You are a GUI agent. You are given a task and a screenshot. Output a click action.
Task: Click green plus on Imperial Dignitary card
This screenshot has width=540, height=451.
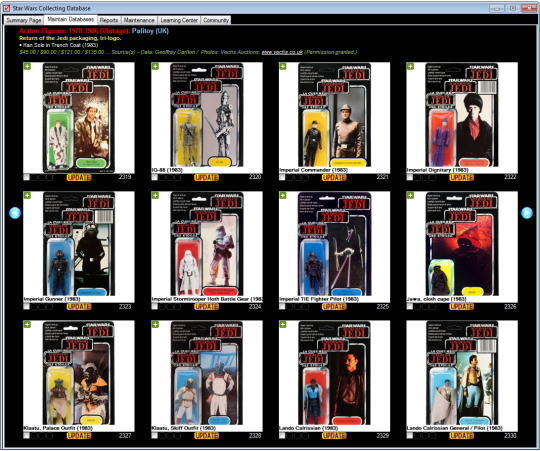click(410, 66)
